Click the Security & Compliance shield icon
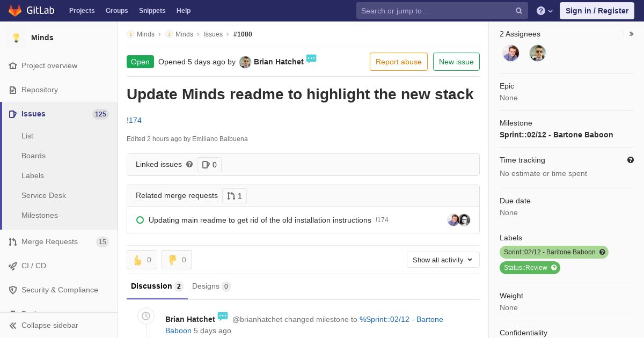The width and height of the screenshot is (644, 338). pyautogui.click(x=13, y=290)
